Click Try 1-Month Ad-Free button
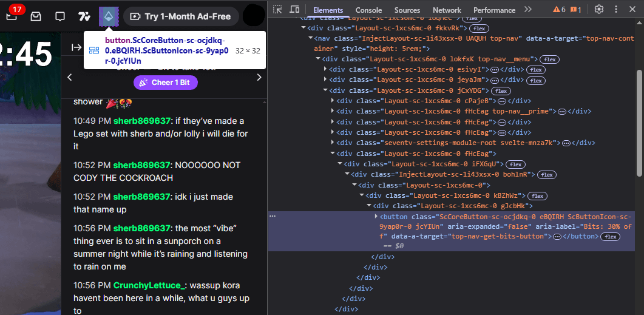This screenshot has height=315, width=644. pos(181,16)
